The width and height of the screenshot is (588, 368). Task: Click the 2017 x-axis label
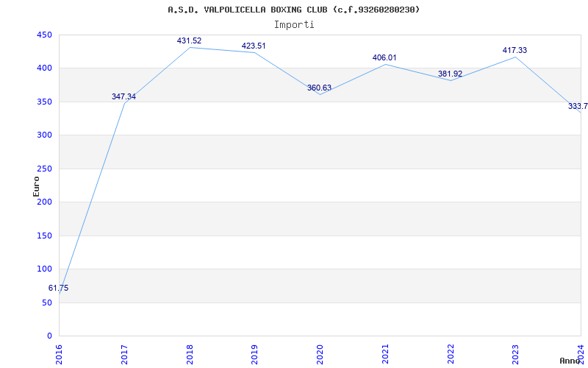point(124,355)
